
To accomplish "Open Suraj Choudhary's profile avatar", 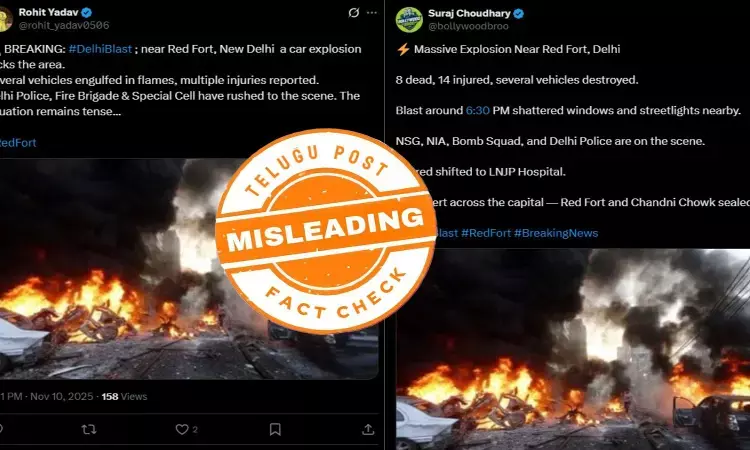I will point(409,20).
